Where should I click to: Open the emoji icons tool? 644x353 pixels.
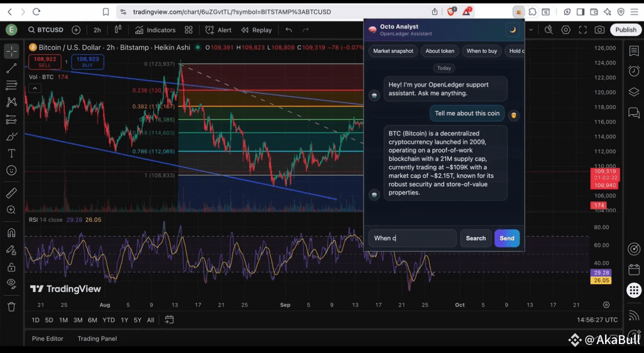11,170
